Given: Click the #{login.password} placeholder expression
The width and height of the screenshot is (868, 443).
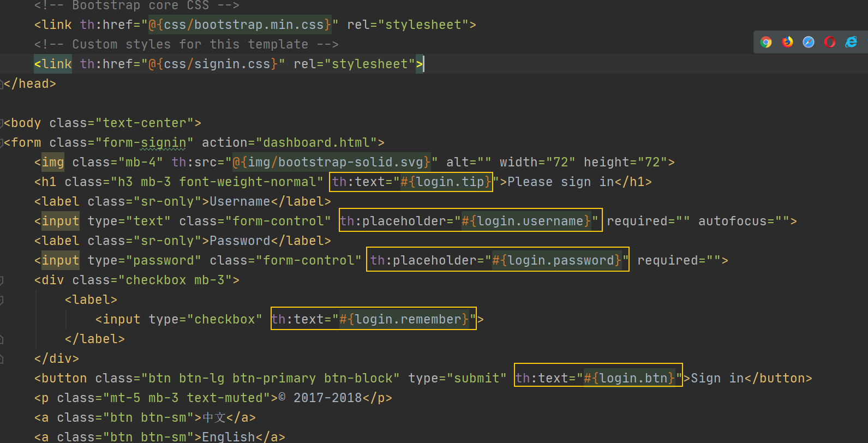Looking at the screenshot, I should pyautogui.click(x=557, y=260).
